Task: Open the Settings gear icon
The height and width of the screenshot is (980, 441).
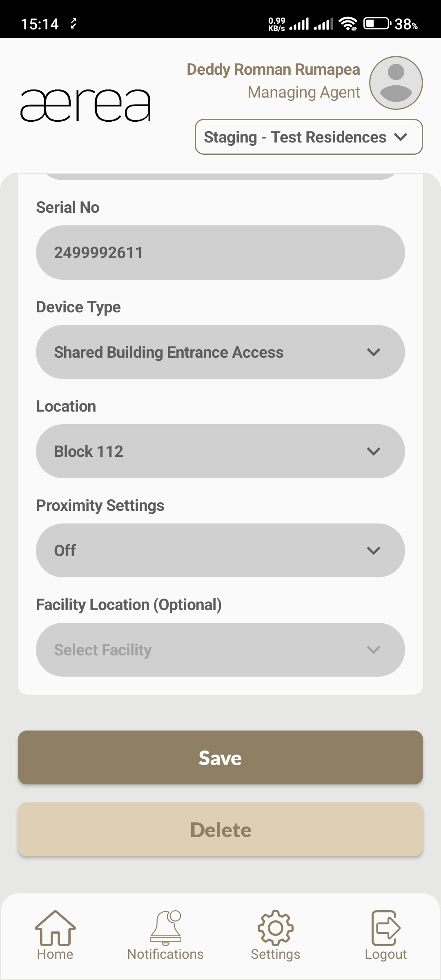Action: click(276, 928)
